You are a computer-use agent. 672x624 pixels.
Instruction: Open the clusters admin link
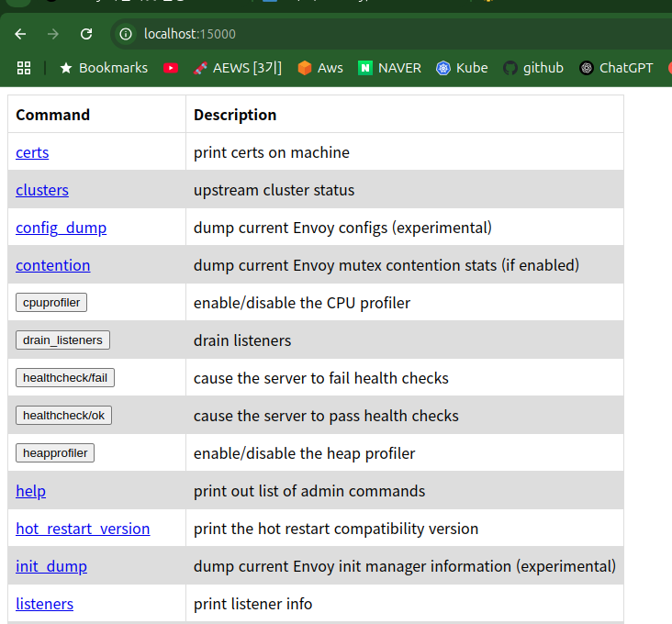pos(42,190)
